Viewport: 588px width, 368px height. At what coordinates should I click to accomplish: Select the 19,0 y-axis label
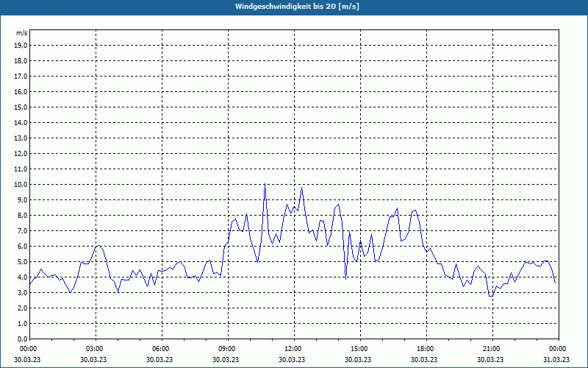[21, 46]
